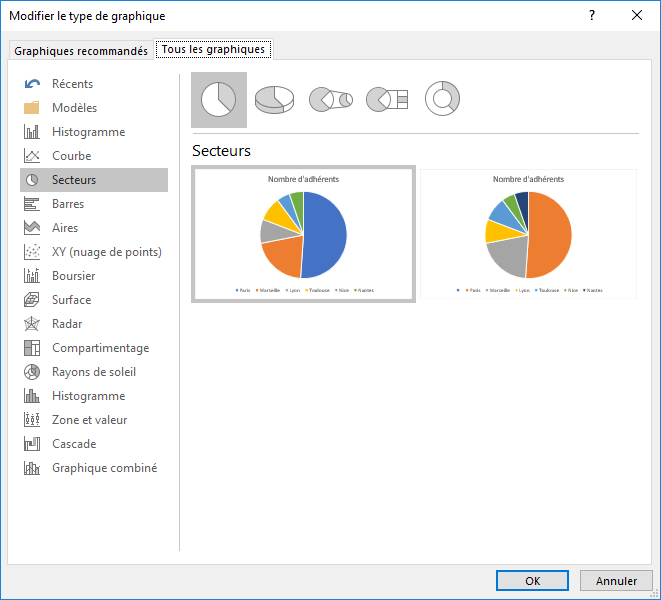Click the Tous les graphiques tab
Image resolution: width=661 pixels, height=600 pixels.
tap(213, 49)
